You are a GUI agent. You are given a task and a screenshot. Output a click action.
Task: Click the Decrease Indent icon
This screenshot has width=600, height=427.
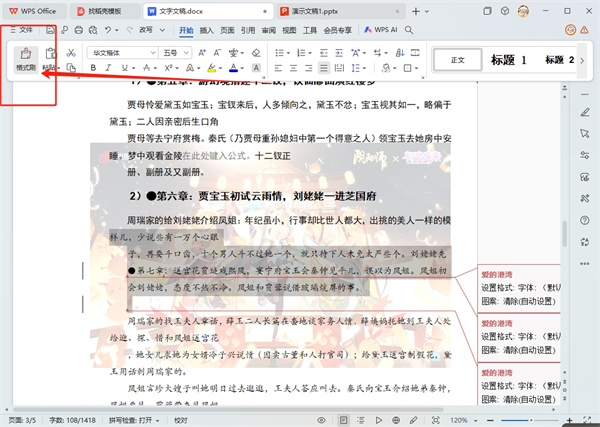click(x=324, y=53)
